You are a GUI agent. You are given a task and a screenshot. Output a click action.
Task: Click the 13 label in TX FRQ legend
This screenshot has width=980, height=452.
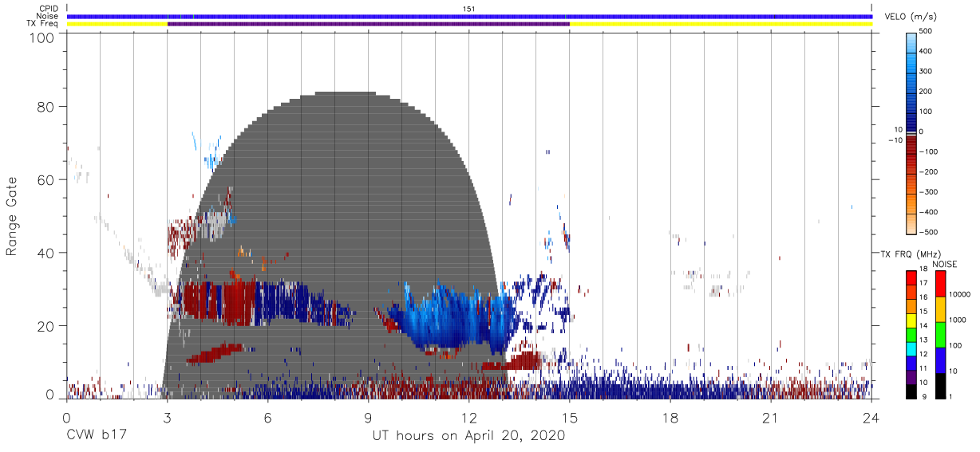[x=923, y=340]
